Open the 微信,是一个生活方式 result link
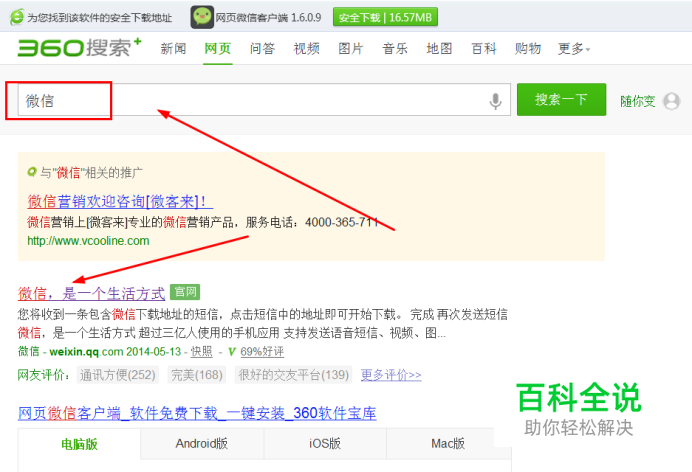Image resolution: width=692 pixels, height=472 pixels. click(x=91, y=293)
